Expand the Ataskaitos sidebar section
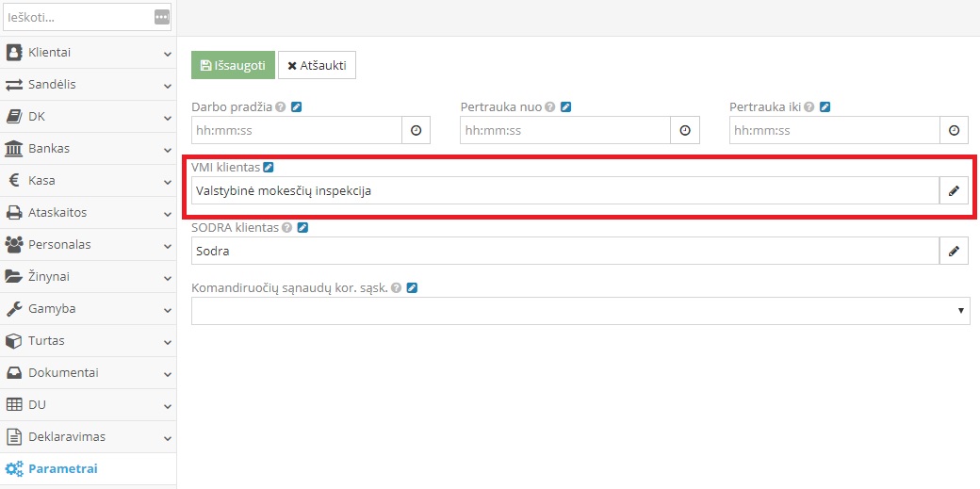The height and width of the screenshot is (489, 980). point(88,213)
